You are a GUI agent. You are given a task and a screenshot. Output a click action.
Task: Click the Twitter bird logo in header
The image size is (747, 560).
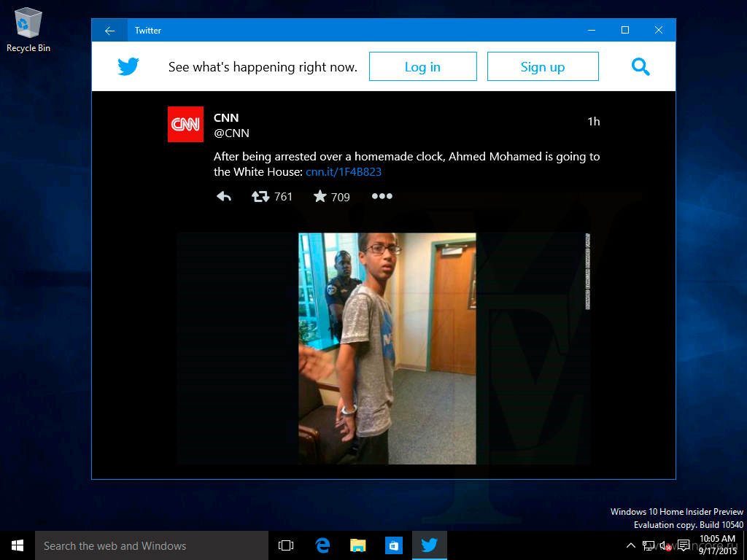[128, 66]
